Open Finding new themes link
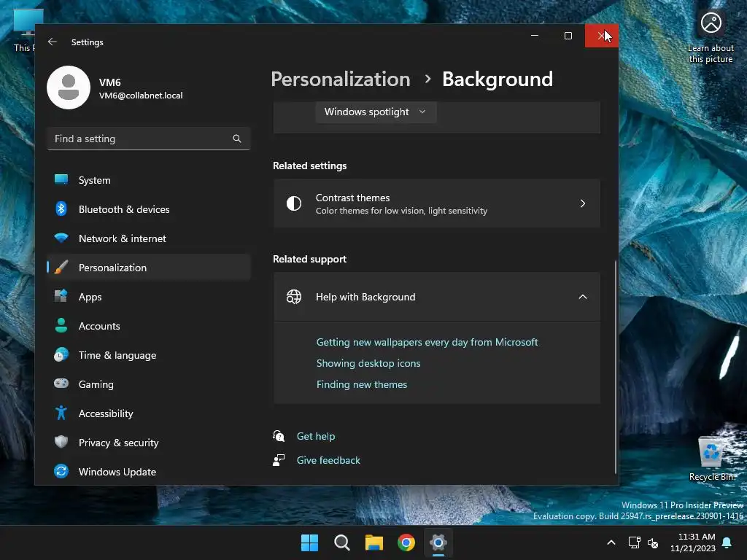The height and width of the screenshot is (560, 747). [362, 384]
